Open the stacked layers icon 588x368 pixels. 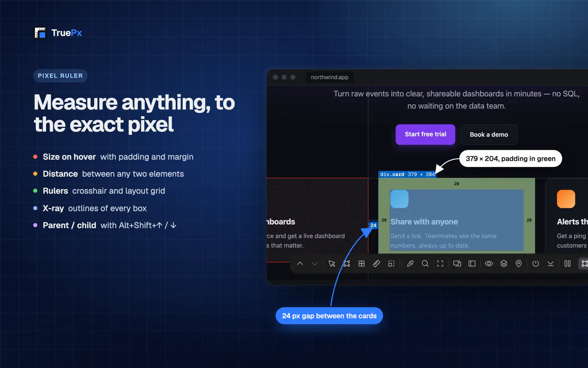click(x=504, y=264)
